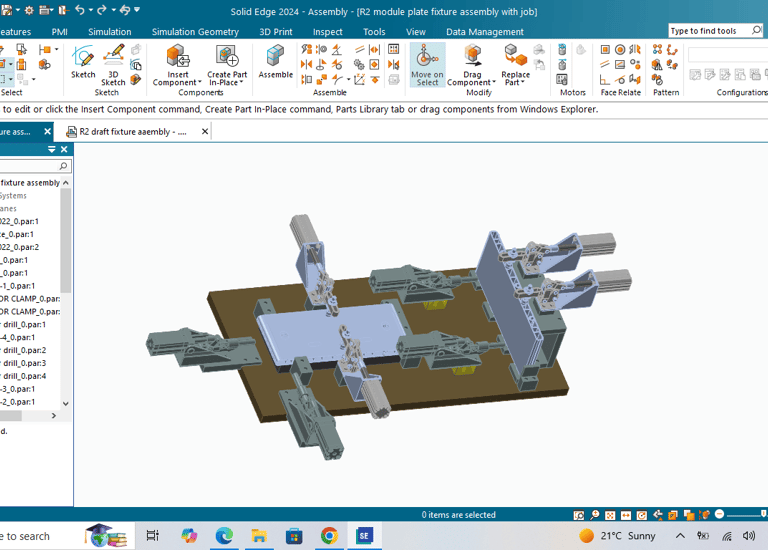Close the R2 draft fixture aembly tab

pyautogui.click(x=205, y=131)
